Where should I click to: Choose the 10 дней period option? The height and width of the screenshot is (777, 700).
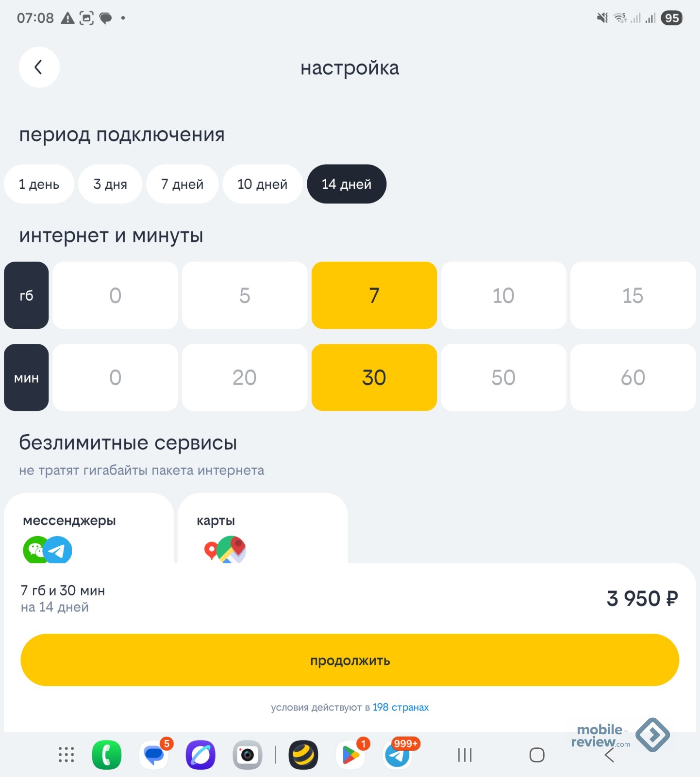[262, 184]
